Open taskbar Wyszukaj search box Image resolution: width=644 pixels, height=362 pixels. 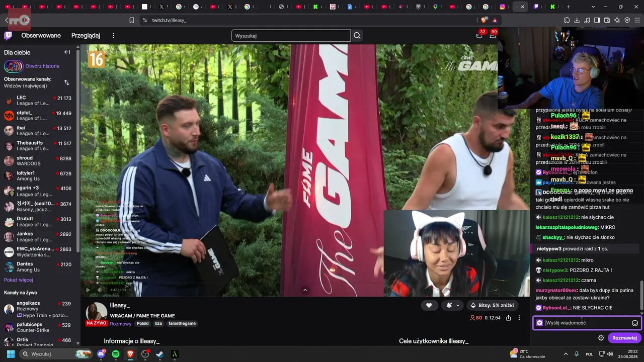[56, 354]
